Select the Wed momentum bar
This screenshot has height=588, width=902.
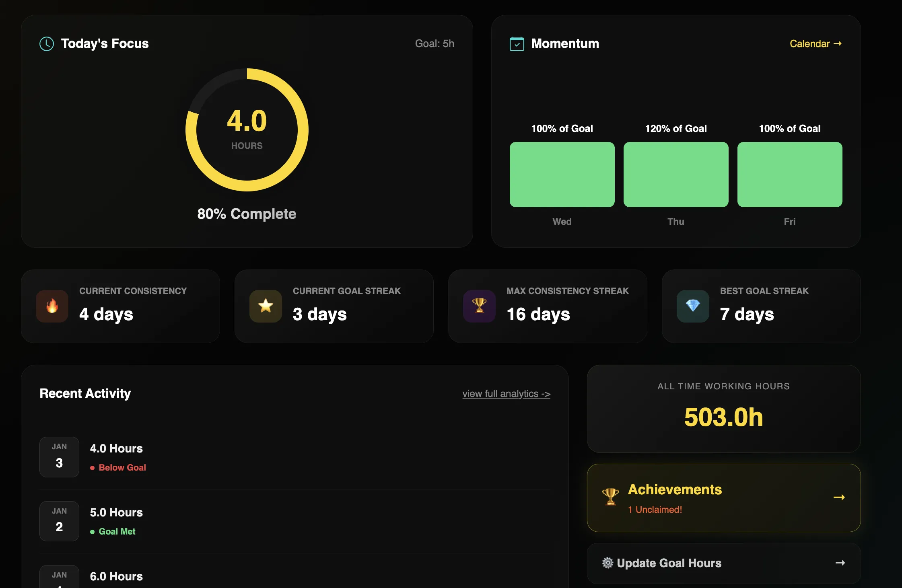pos(562,175)
